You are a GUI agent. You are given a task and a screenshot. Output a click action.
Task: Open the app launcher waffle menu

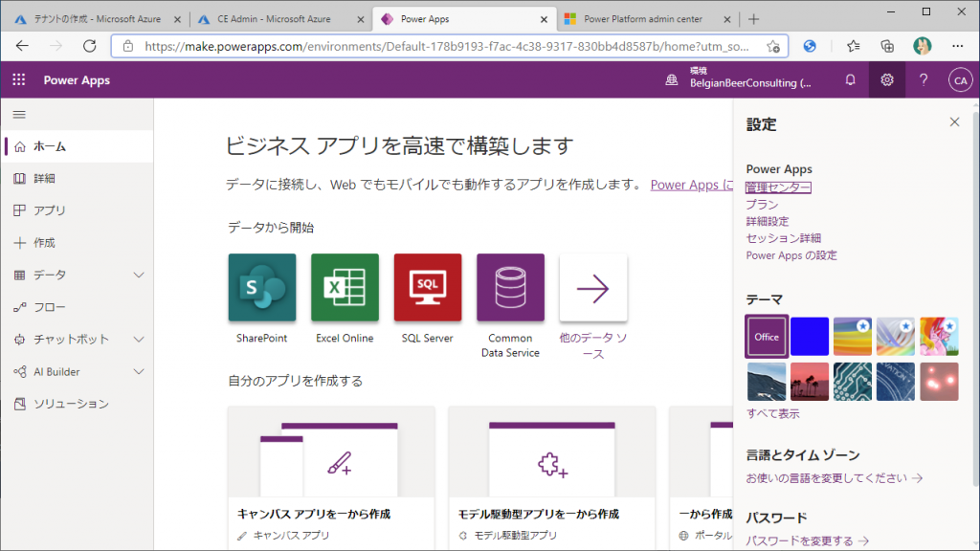pyautogui.click(x=19, y=80)
